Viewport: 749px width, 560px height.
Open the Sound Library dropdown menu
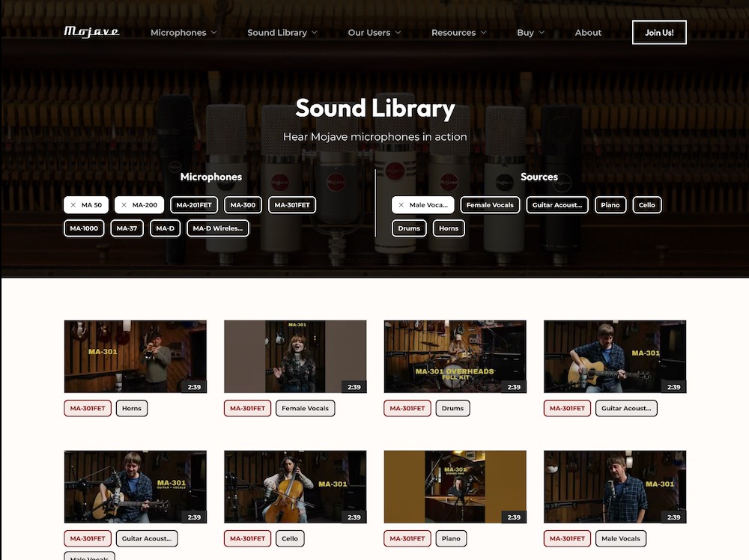282,33
